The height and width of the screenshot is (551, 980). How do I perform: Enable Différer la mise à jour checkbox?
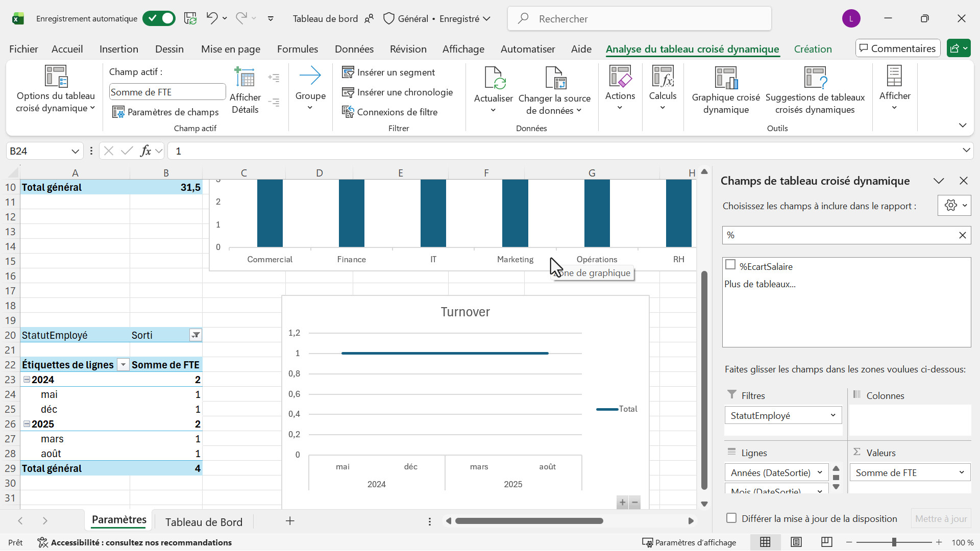731,518
